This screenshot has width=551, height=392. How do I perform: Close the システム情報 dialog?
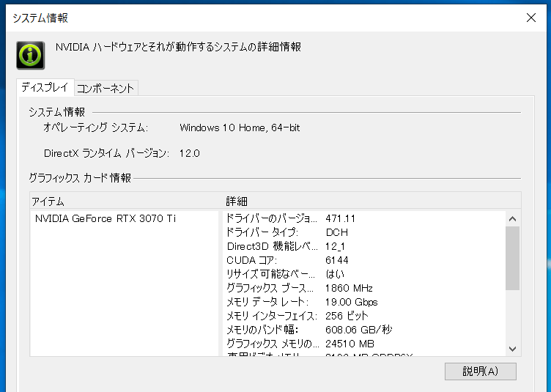pyautogui.click(x=531, y=18)
